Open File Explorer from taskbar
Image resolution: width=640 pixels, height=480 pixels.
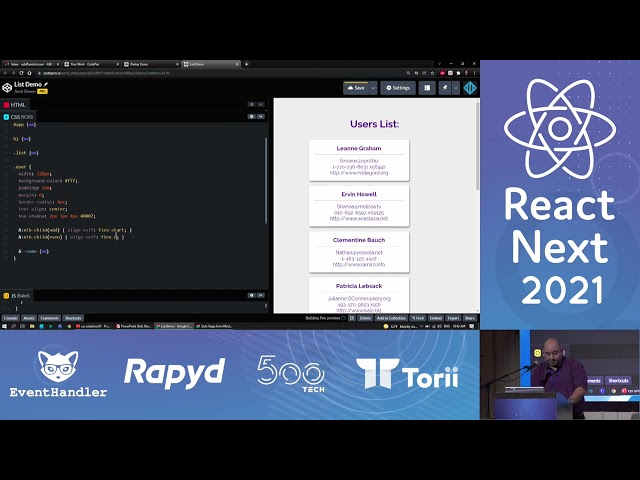(x=32, y=326)
